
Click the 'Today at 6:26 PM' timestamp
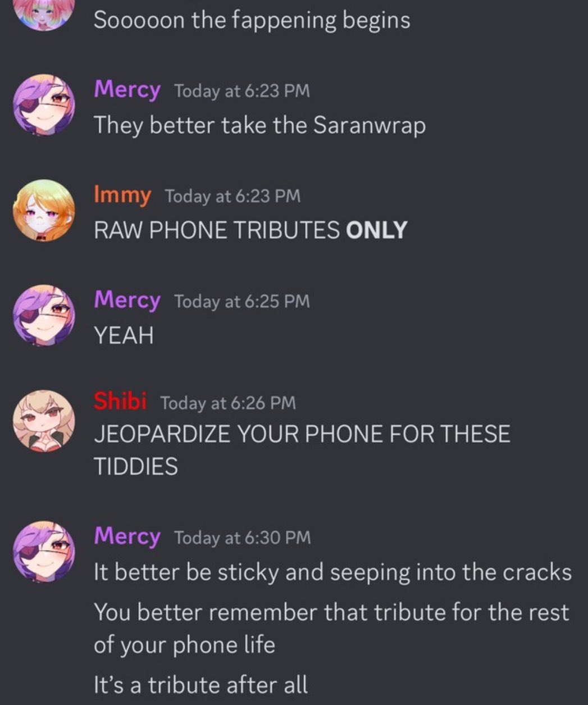pyautogui.click(x=228, y=403)
